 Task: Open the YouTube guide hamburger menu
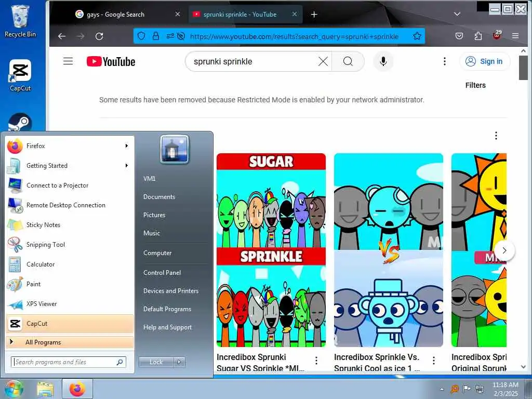tap(68, 61)
